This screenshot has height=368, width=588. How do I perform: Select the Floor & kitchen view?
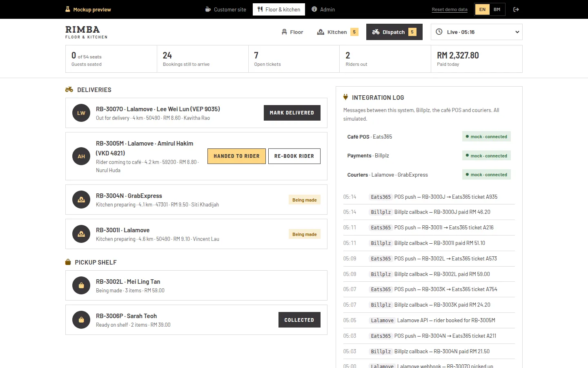(279, 9)
